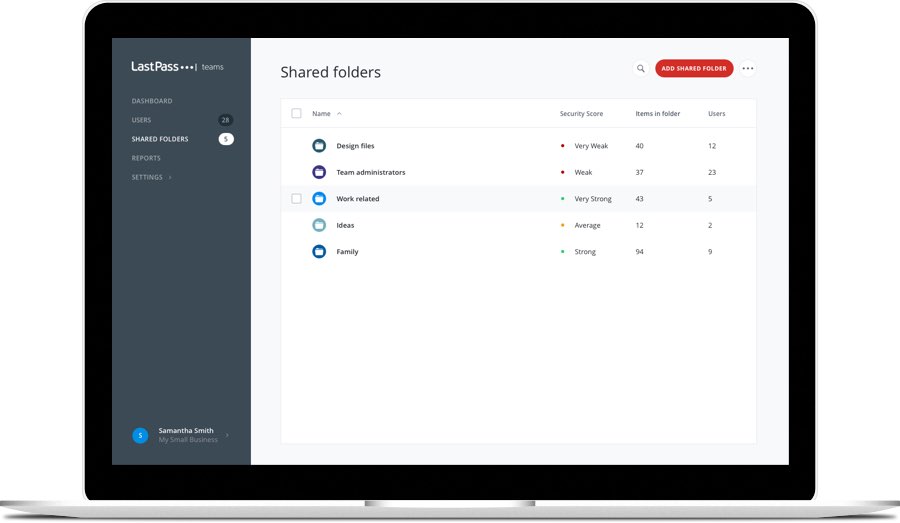Expand the Samantha Smith account chevron
This screenshot has height=523, width=900.
(227, 435)
